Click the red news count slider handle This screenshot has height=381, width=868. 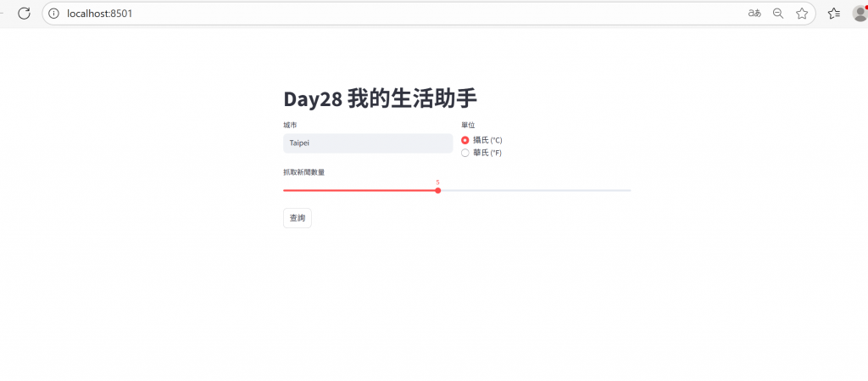coord(437,190)
